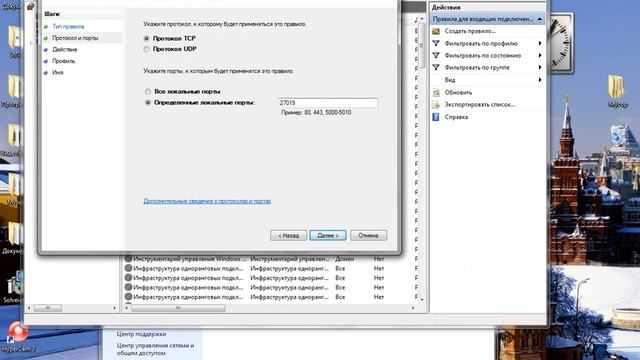The image size is (640, 360).
Task: Click the refresh icon beside 'Обновить'
Action: point(436,93)
